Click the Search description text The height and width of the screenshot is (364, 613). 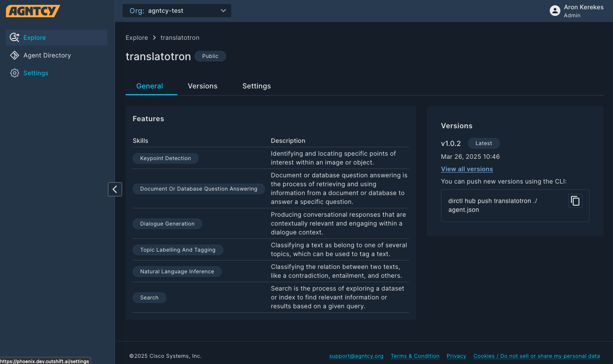[x=337, y=297]
